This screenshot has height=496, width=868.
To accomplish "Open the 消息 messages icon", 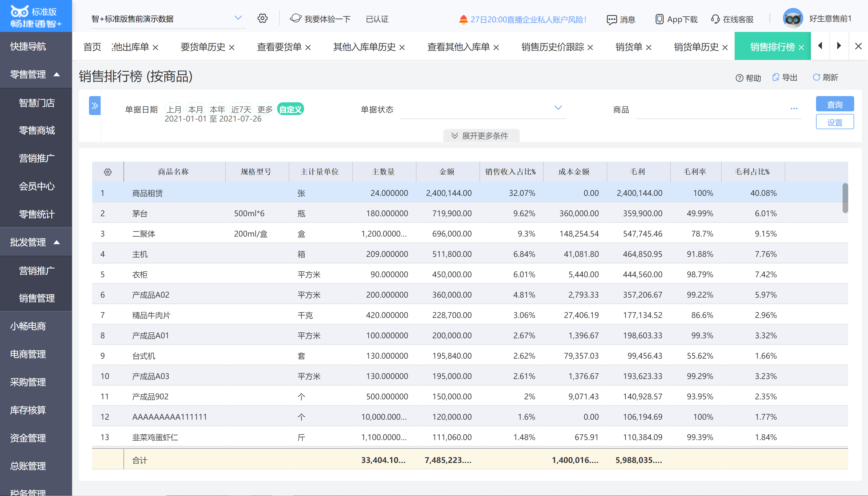I will pyautogui.click(x=612, y=20).
